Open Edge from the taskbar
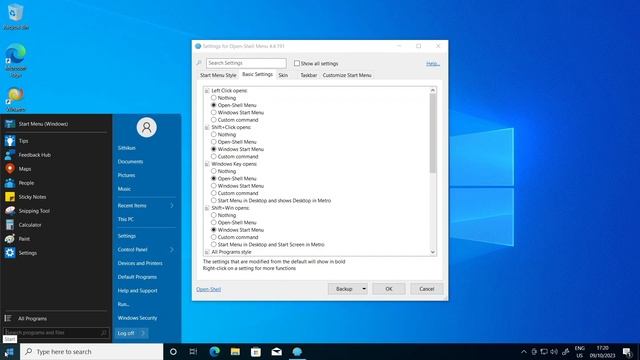Image resolution: width=640 pixels, height=360 pixels. [x=214, y=352]
